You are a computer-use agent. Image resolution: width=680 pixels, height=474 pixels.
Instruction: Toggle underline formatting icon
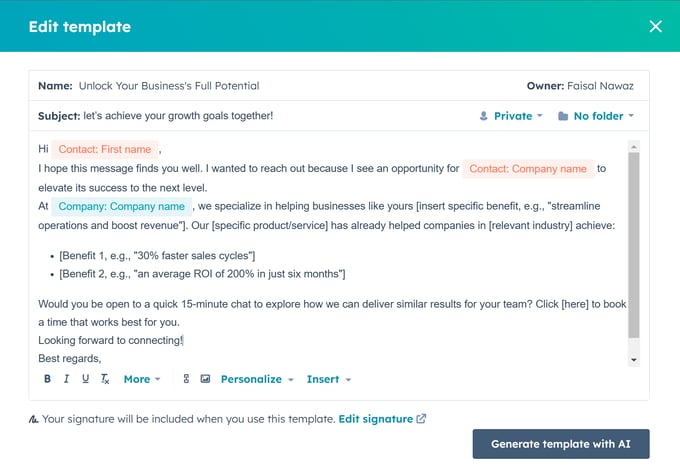click(85, 379)
